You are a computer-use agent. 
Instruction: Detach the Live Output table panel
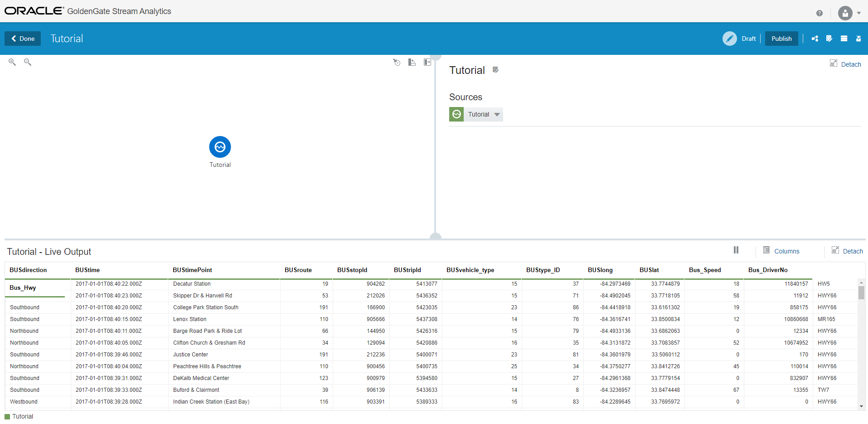point(847,251)
